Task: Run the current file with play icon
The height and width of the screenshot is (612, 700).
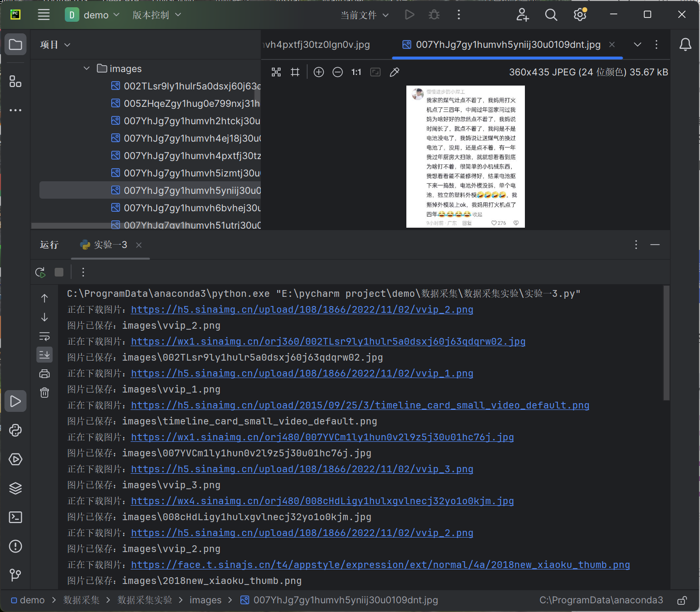Action: (410, 15)
